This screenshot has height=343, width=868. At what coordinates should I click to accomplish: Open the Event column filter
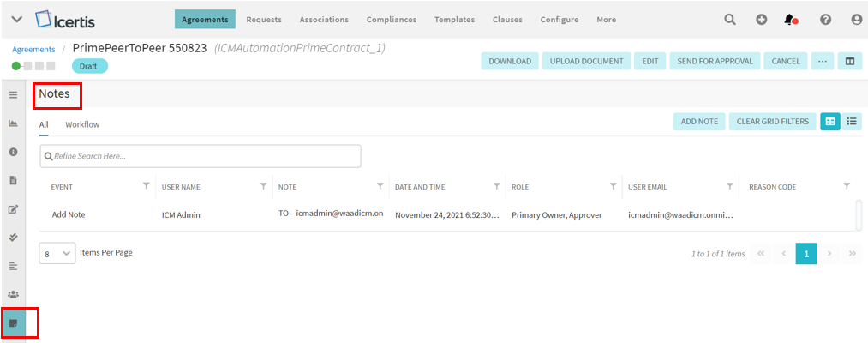click(x=147, y=186)
